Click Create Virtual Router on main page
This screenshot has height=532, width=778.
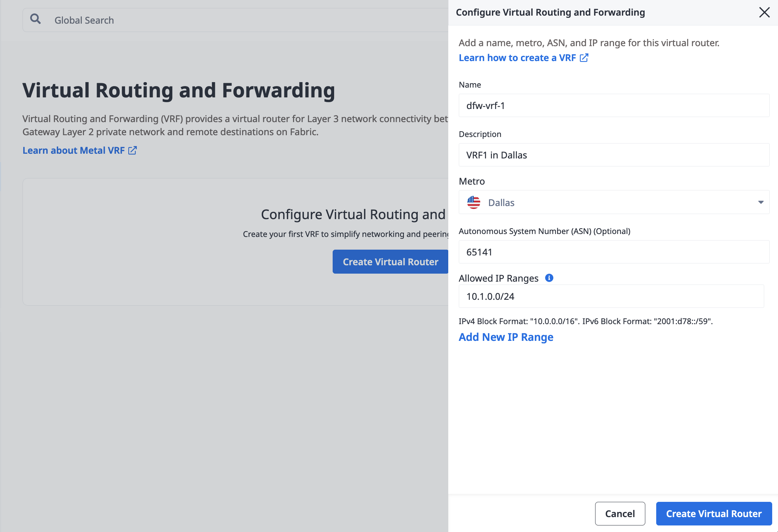click(x=390, y=262)
